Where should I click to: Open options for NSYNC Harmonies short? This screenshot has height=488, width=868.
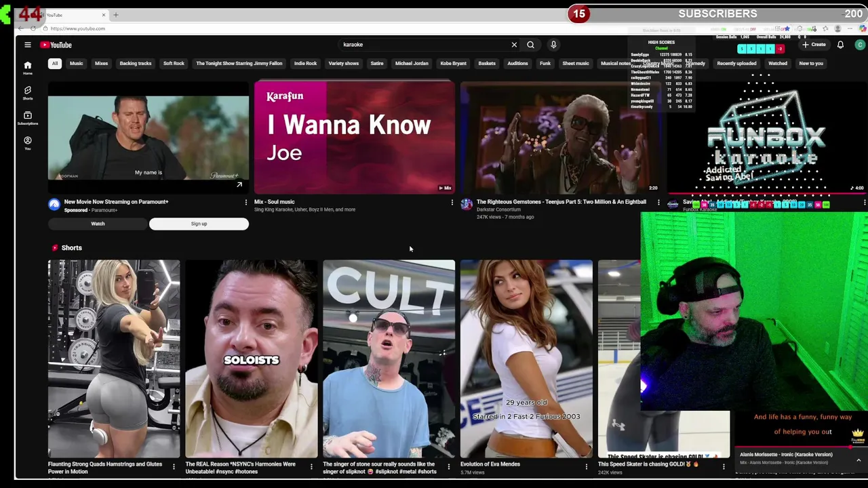(311, 466)
